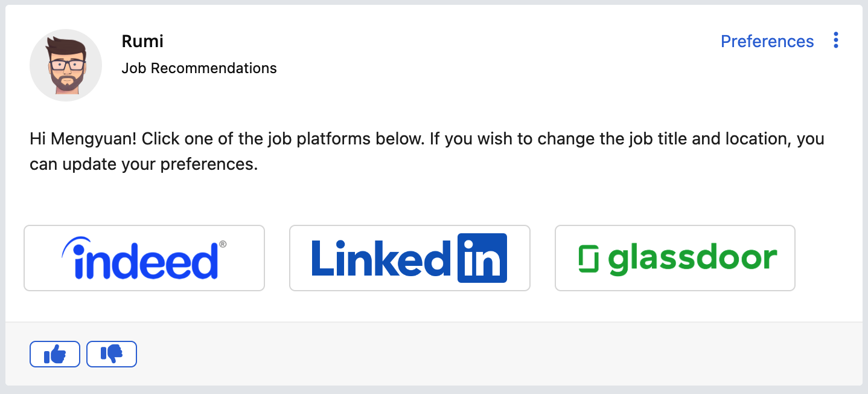Open the LinkedIn job platform card
The width and height of the screenshot is (868, 394).
click(410, 258)
